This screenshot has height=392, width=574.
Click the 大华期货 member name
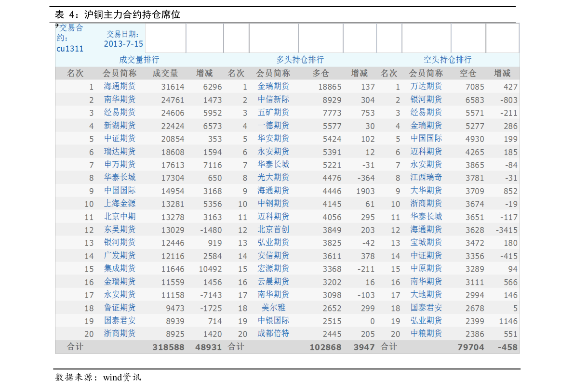coord(426,191)
